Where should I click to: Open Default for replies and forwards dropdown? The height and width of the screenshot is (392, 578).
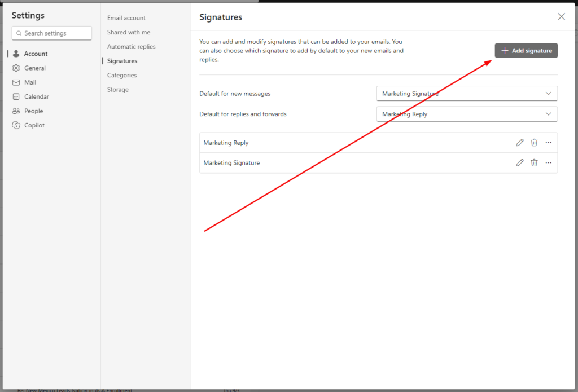(467, 114)
